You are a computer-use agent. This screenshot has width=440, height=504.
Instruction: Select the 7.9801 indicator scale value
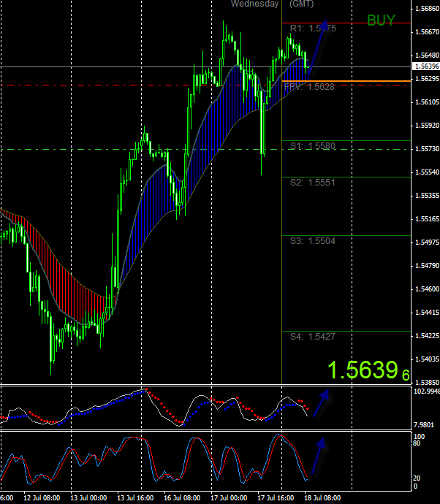(x=424, y=425)
